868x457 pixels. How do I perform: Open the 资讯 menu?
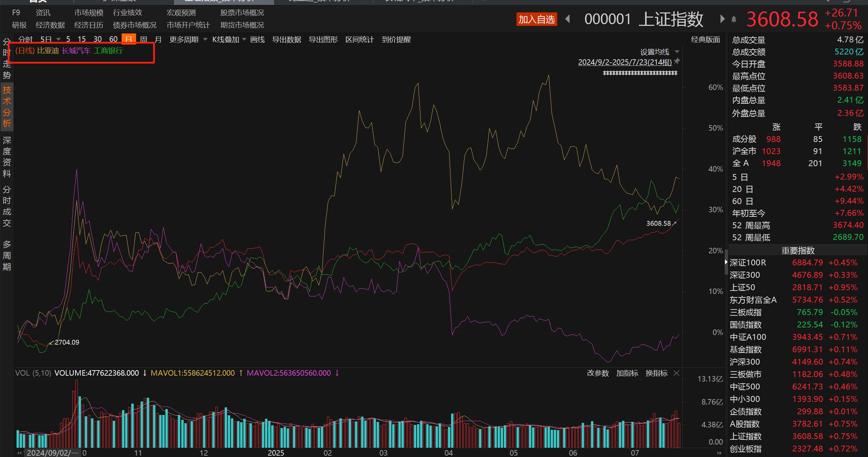[43, 13]
